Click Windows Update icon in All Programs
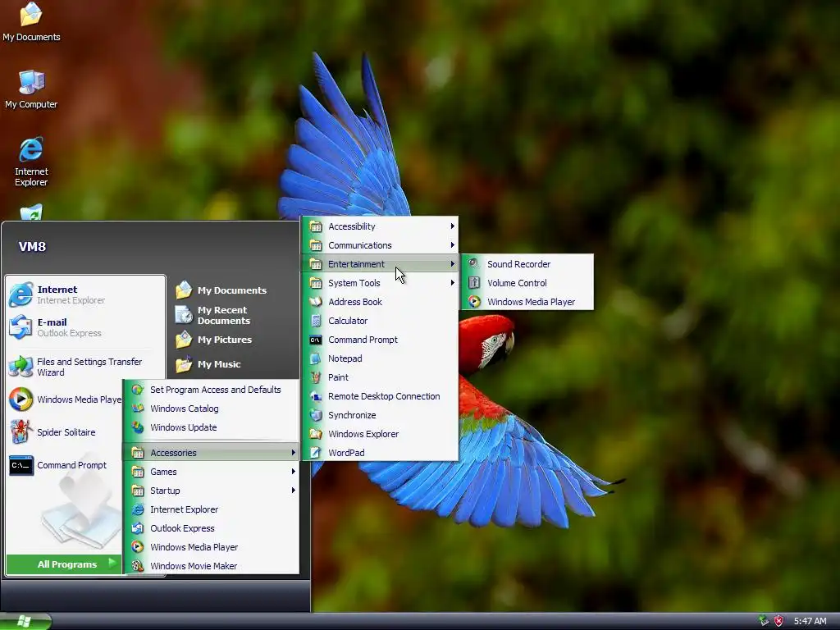840x630 pixels. [138, 427]
